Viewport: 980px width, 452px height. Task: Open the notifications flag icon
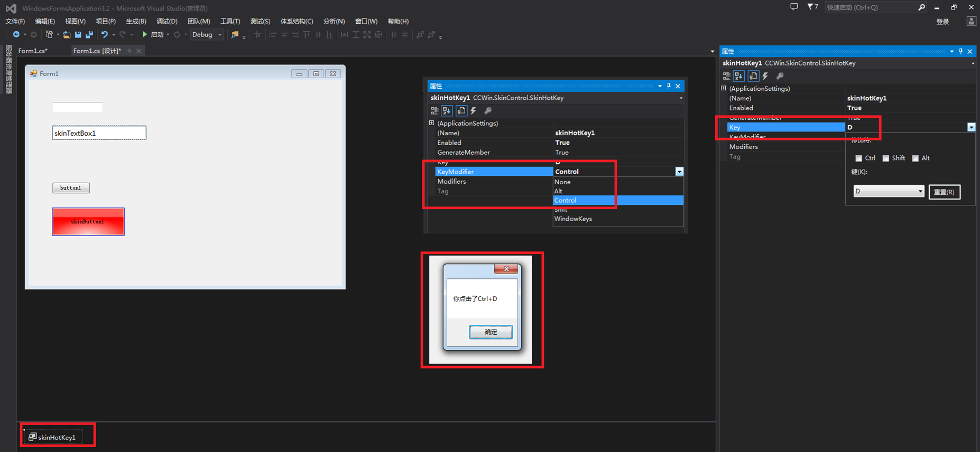812,7
